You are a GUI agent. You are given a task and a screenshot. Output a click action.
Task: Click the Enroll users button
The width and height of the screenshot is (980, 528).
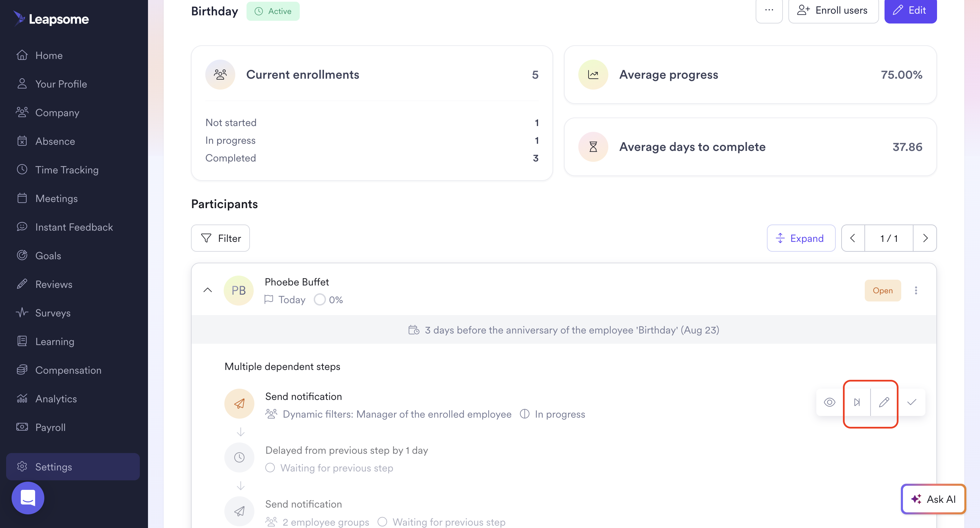point(833,10)
